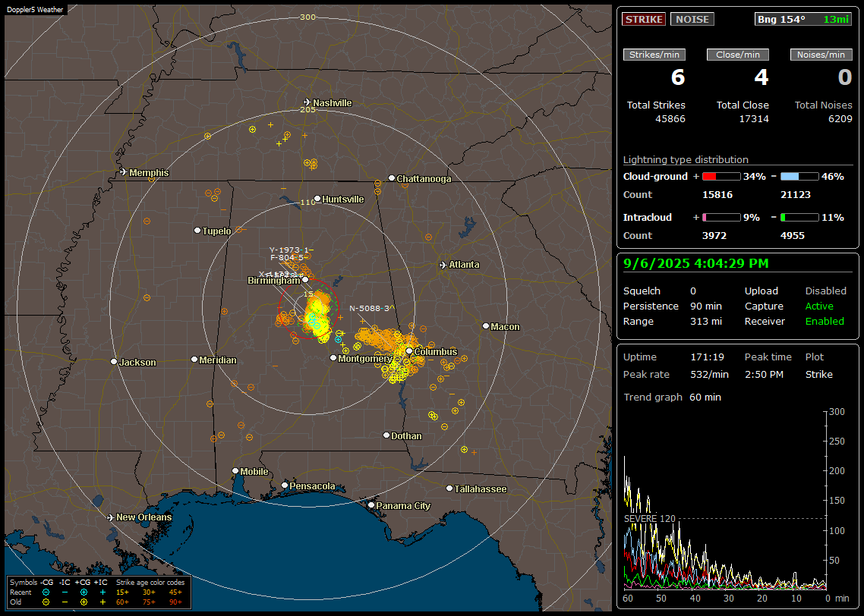The image size is (864, 616).
Task: Click the Bng 154° 13mi bearing readout
Action: pyautogui.click(x=803, y=19)
